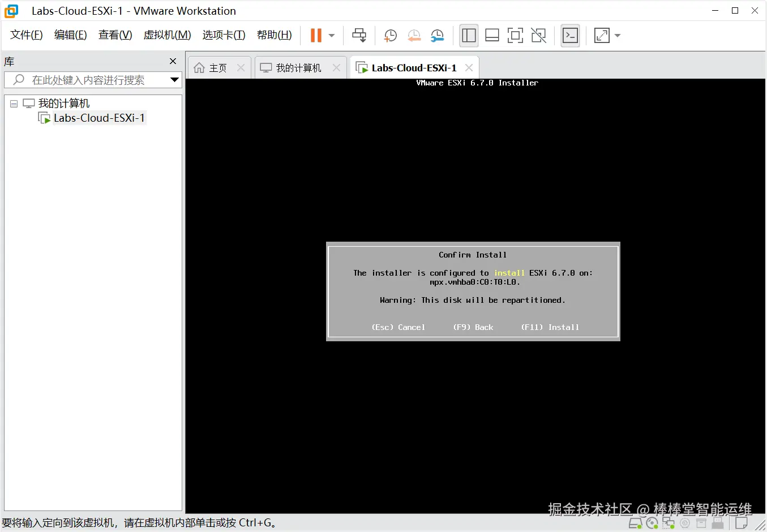Click the Confirm Install dialog title
Screen dimensions: 767x532
coord(473,255)
